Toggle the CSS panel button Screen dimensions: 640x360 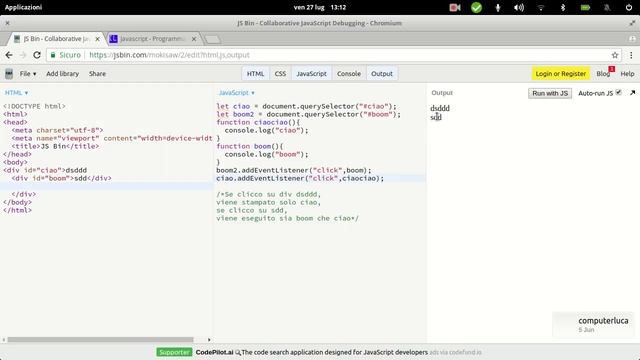[280, 74]
